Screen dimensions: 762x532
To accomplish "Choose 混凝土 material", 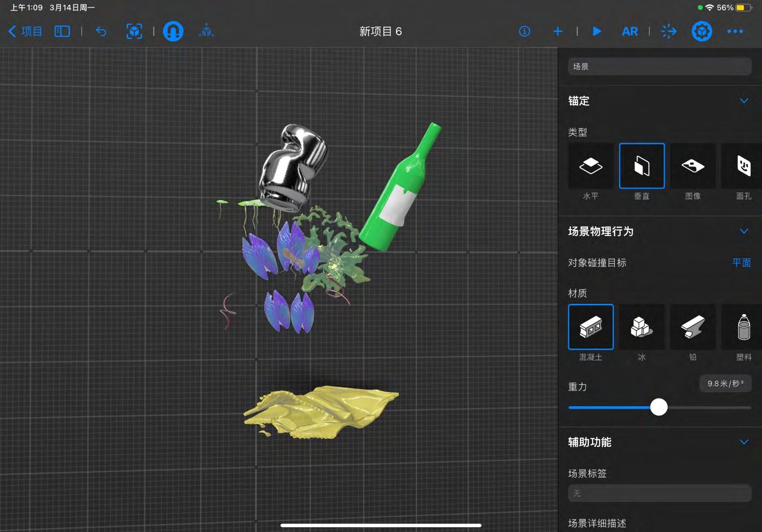I will click(591, 327).
